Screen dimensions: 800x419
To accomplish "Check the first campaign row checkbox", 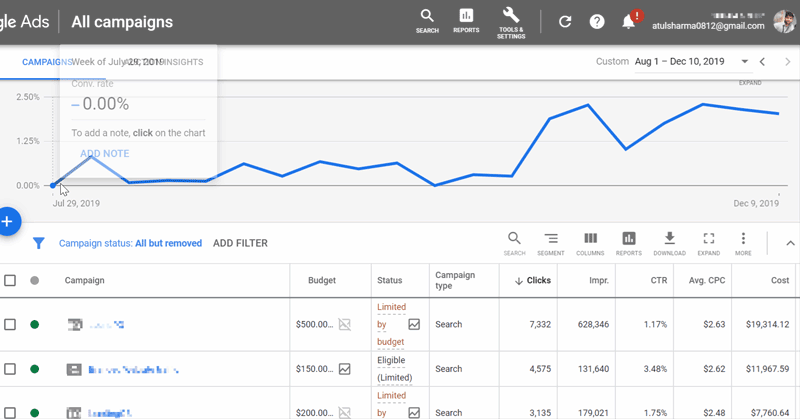I will pos(10,325).
